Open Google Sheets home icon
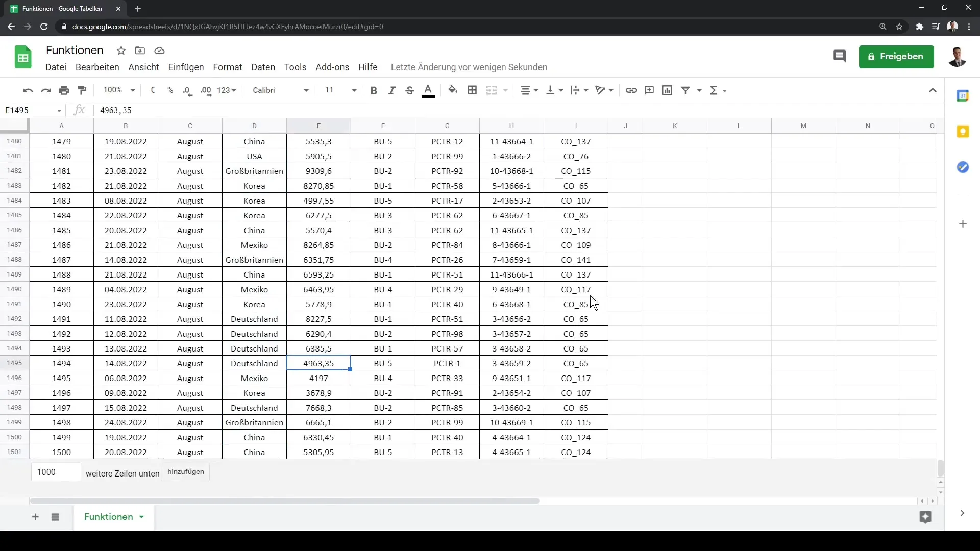Screen dimensions: 980x551 point(23,57)
